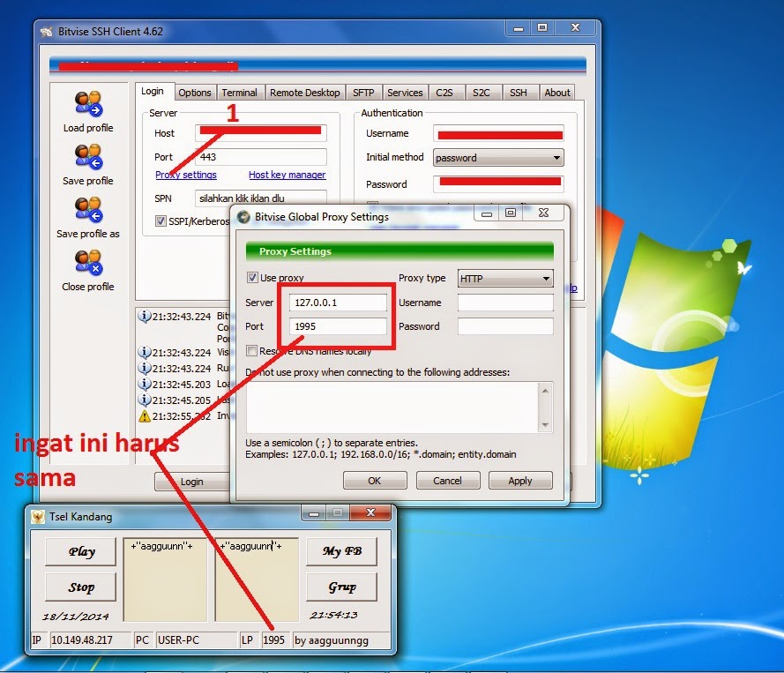Click proxy exclusion addresses text area
Screen dimensions: 784x673
392,407
